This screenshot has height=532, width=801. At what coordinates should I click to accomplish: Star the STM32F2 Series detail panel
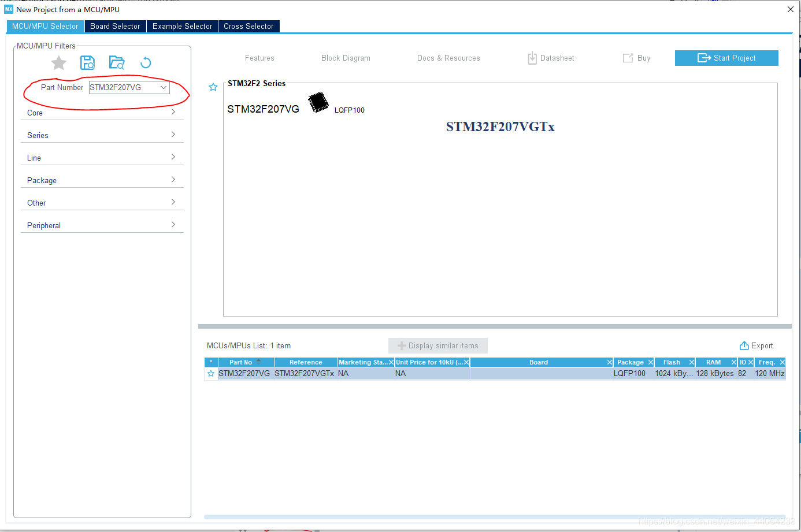[213, 87]
